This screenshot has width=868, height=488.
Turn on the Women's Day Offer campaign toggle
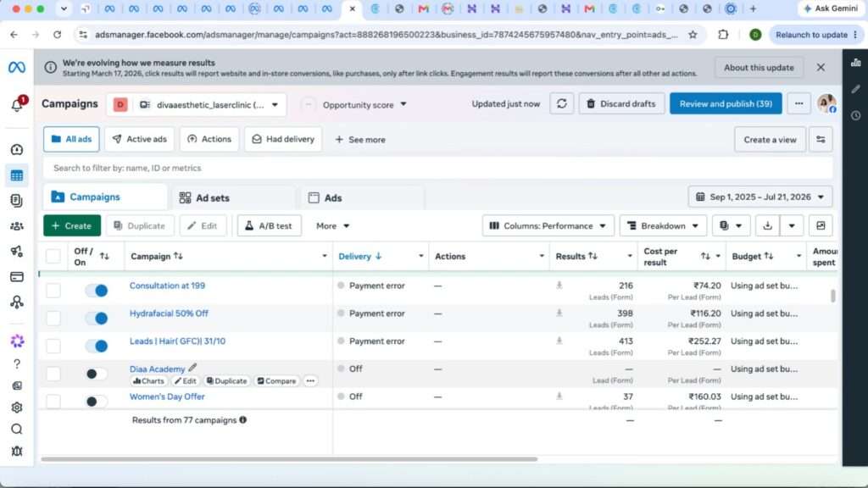97,402
